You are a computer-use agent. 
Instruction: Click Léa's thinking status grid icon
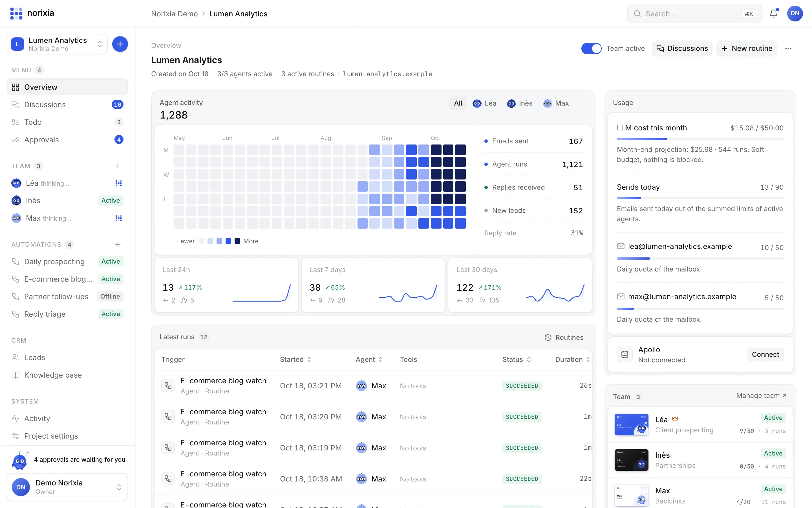tap(118, 183)
